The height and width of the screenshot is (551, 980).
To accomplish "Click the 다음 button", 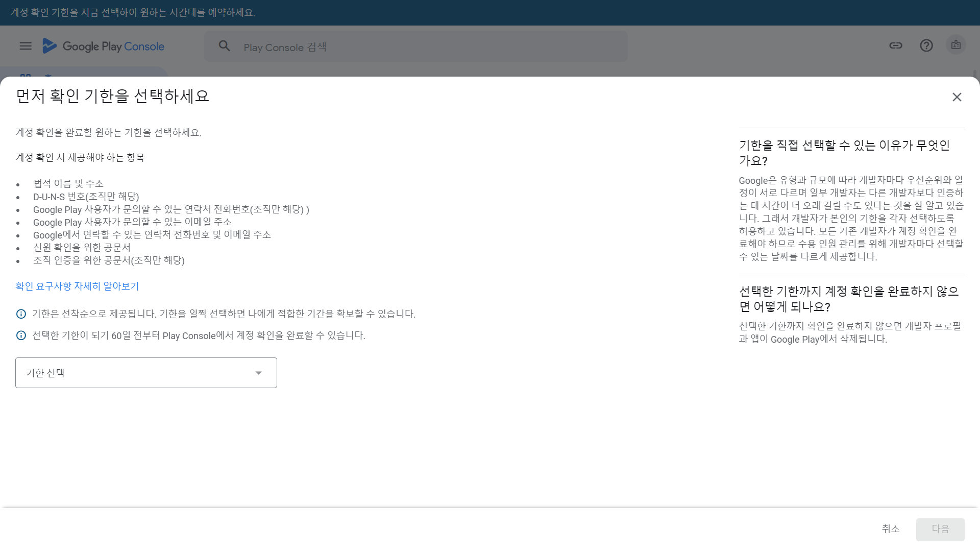I will [x=940, y=530].
